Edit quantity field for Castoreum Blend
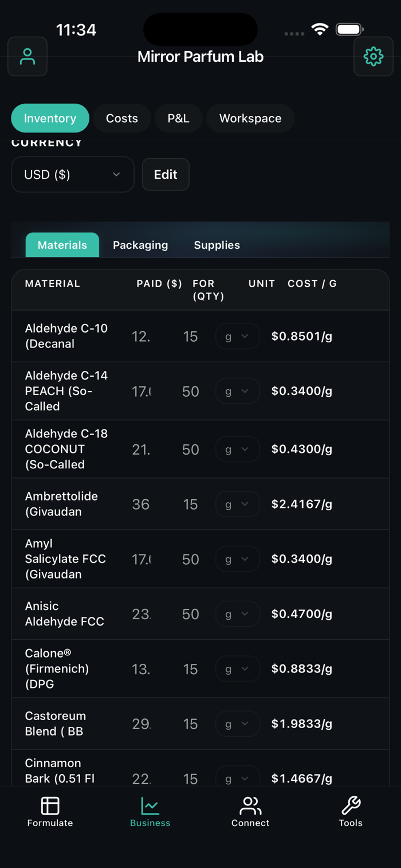Viewport: 401px width, 868px height. [190, 724]
